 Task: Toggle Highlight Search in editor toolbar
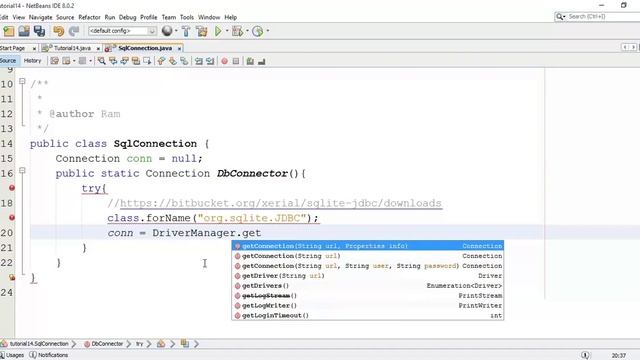(136, 61)
